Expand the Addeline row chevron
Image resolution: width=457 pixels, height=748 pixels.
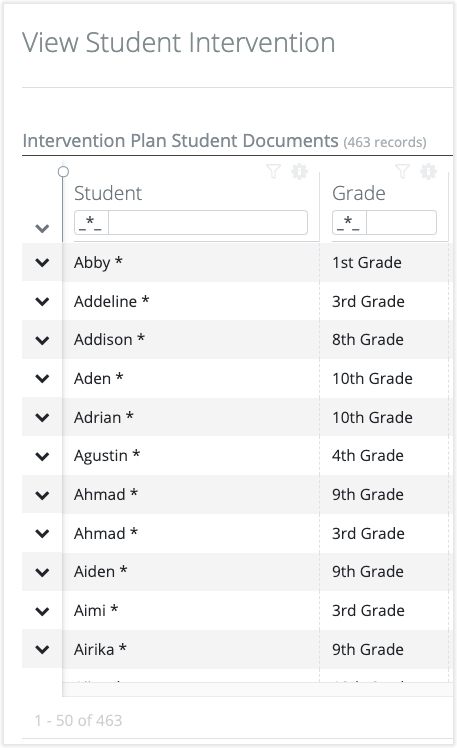tap(42, 301)
